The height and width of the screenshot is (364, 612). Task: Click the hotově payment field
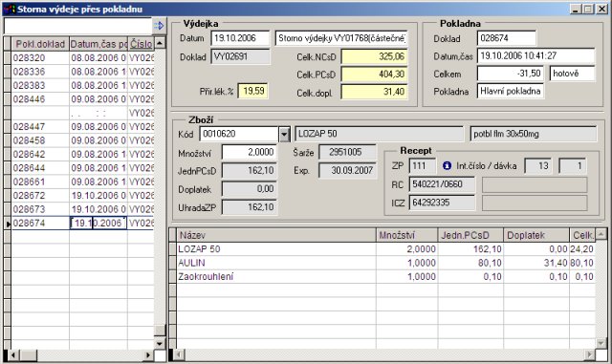coord(572,74)
